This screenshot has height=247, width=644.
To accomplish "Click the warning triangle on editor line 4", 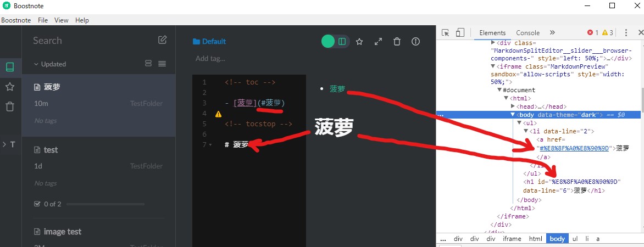I will pos(219,114).
